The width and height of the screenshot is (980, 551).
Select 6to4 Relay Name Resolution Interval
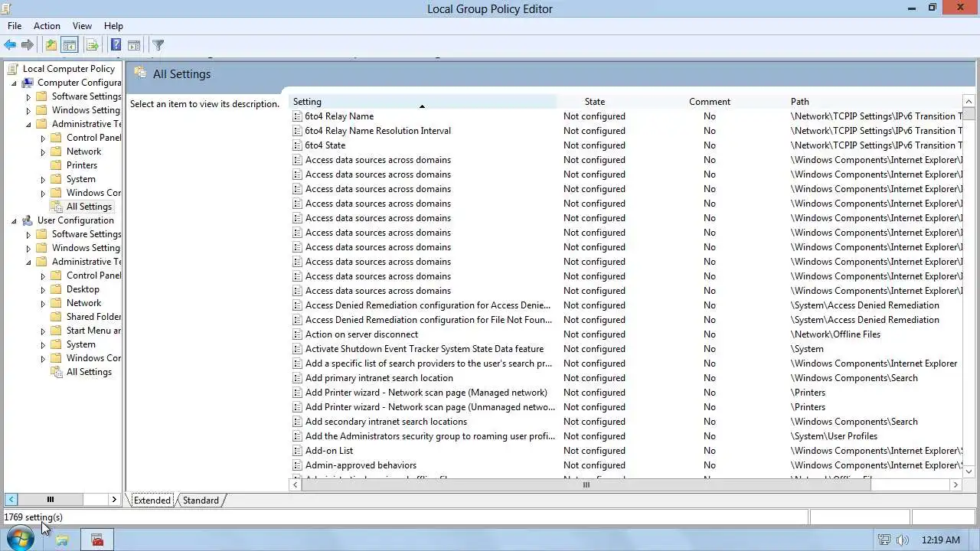click(x=378, y=131)
